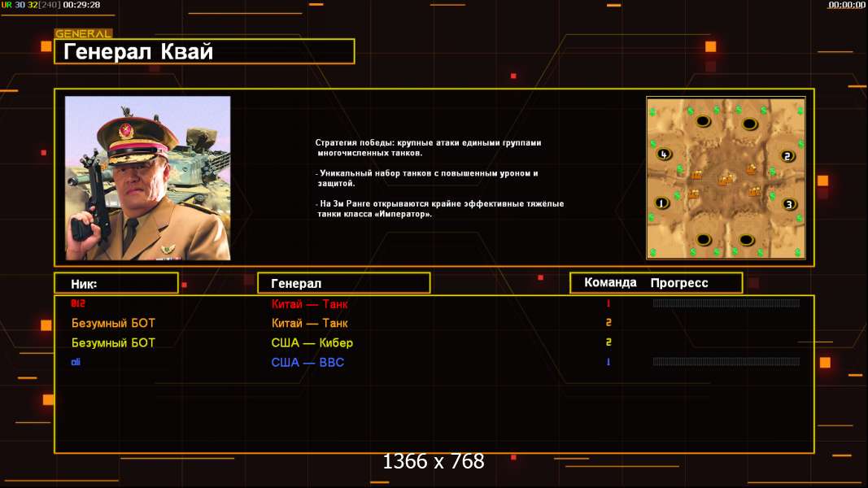Click team number 1 in the blue row
This screenshot has height=488, width=868.
click(x=608, y=362)
